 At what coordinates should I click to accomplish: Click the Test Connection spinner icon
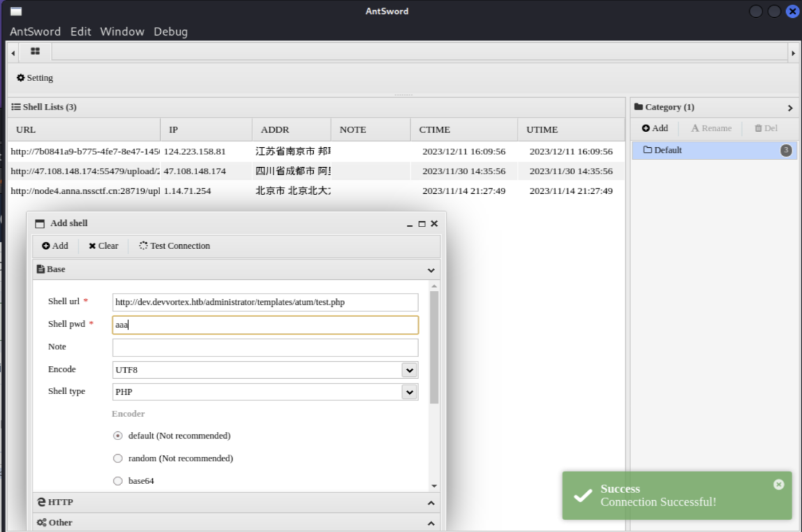tap(144, 246)
